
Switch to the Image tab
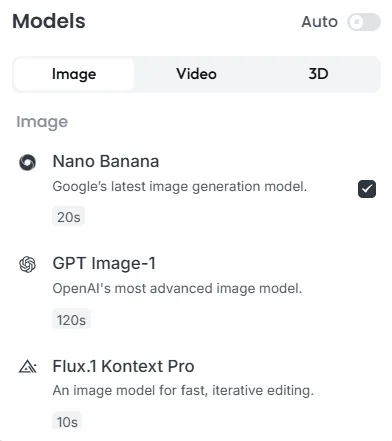[x=74, y=74]
